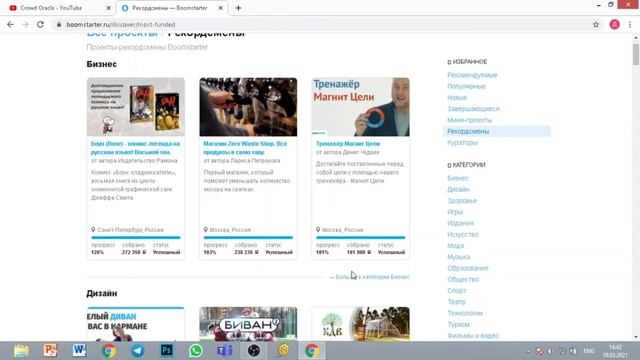Open Microsoft Teams from taskbar

[224, 351]
